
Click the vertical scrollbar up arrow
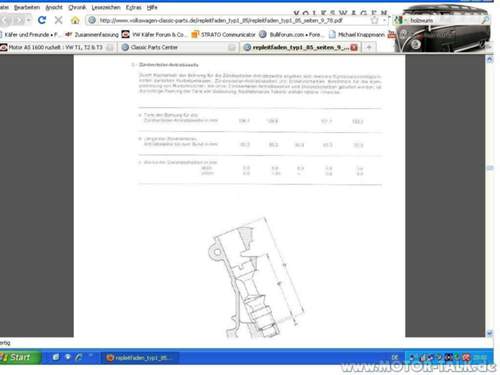tap(489, 60)
